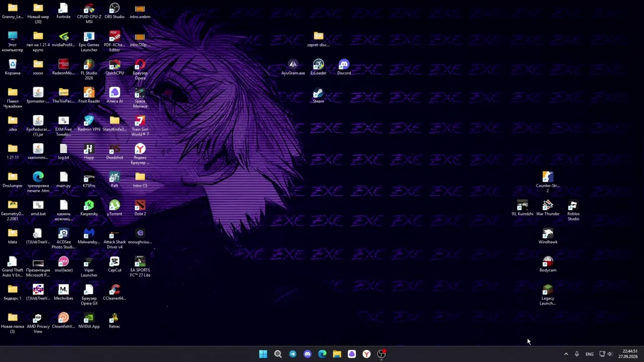Screen dimensions: 644x362
Task: Expand the hidden system tray icons
Action: 566,354
